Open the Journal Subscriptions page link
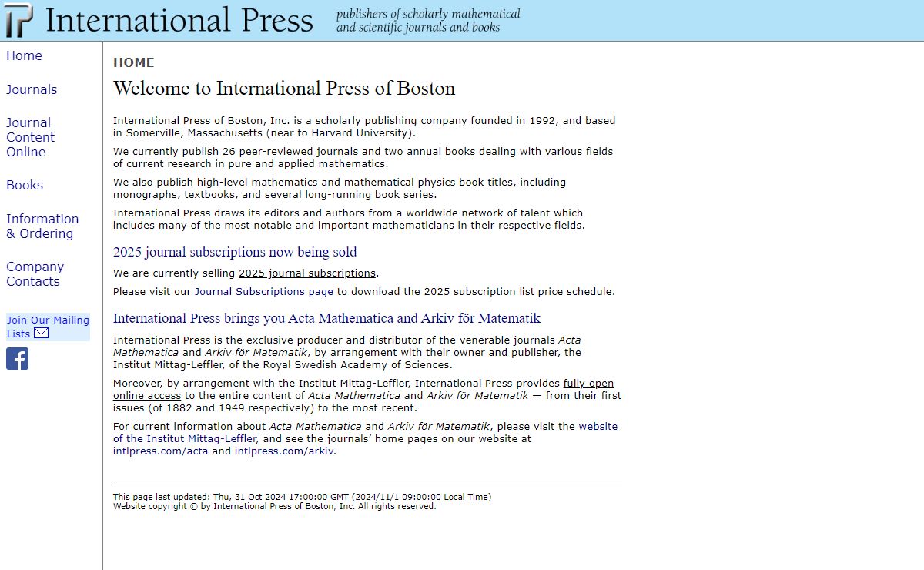 264,292
